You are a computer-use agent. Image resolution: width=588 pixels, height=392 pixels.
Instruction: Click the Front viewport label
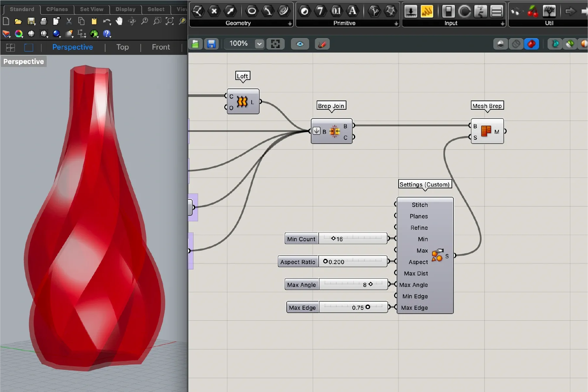point(161,47)
